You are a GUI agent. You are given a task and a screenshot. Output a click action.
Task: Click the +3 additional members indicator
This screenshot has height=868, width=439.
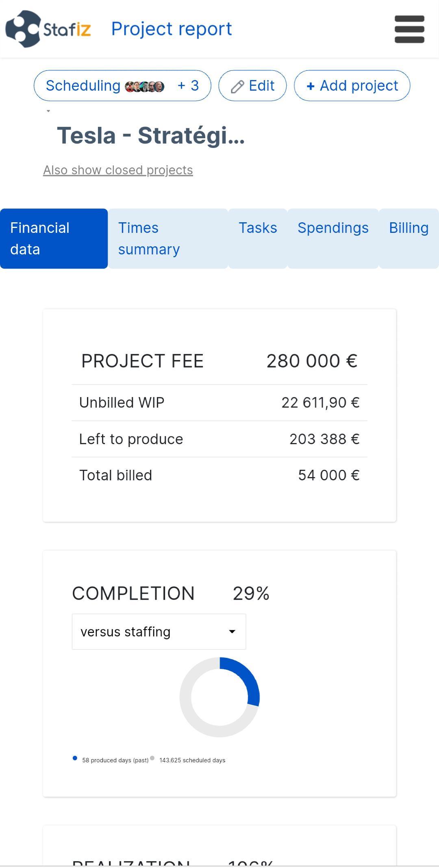coord(188,86)
